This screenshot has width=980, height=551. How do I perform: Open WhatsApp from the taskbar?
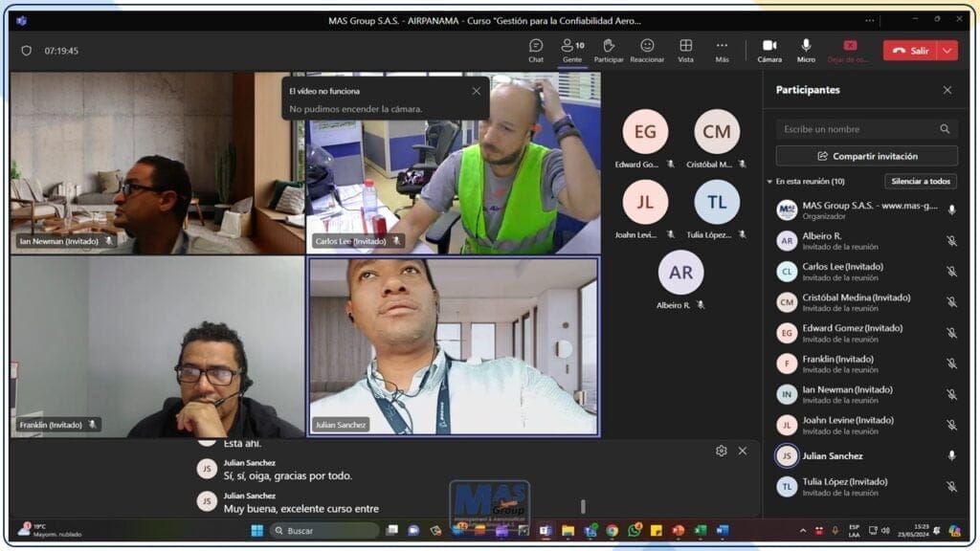pyautogui.click(x=635, y=530)
